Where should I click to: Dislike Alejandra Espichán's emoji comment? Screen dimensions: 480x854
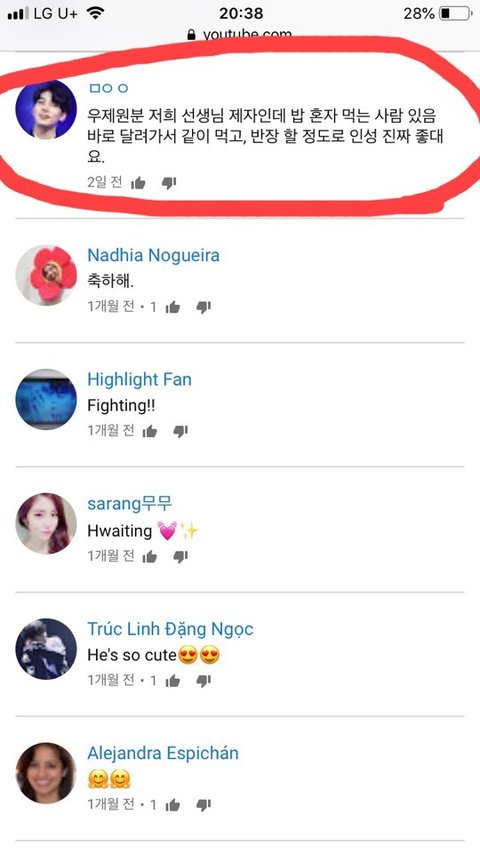(204, 805)
